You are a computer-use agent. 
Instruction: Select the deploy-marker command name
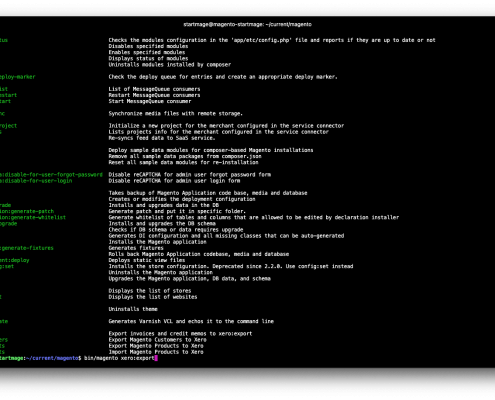18,77
